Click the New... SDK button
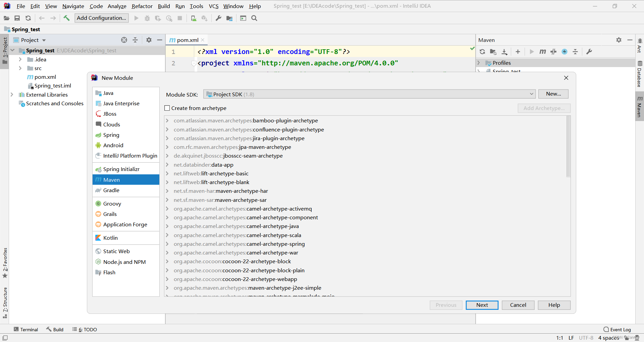Viewport: 644px width, 342px height. (553, 94)
